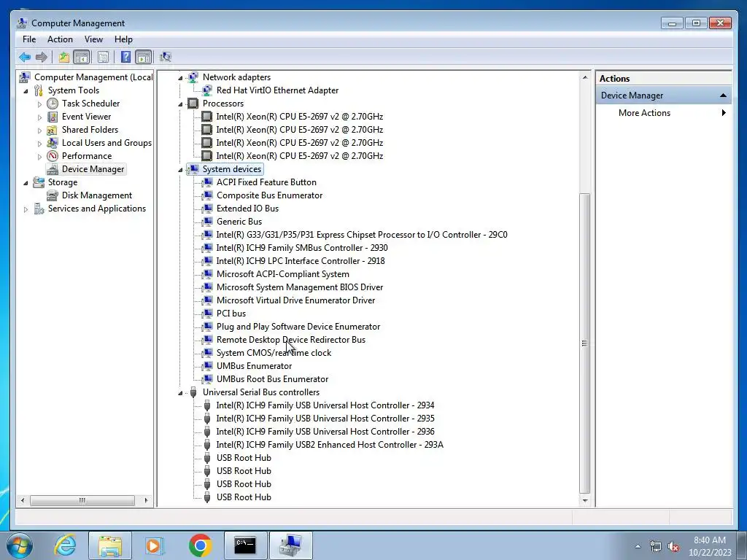Open the Action menu
747x560 pixels.
point(60,39)
